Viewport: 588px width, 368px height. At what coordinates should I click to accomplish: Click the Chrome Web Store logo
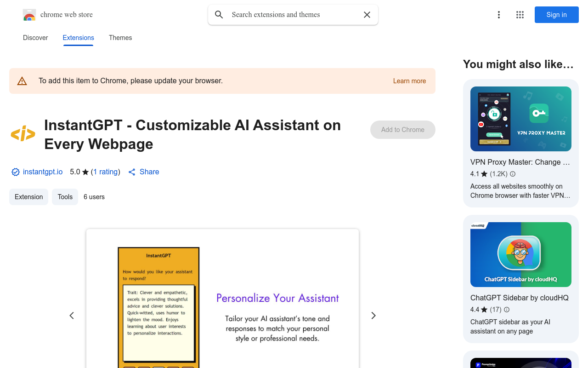pyautogui.click(x=29, y=15)
